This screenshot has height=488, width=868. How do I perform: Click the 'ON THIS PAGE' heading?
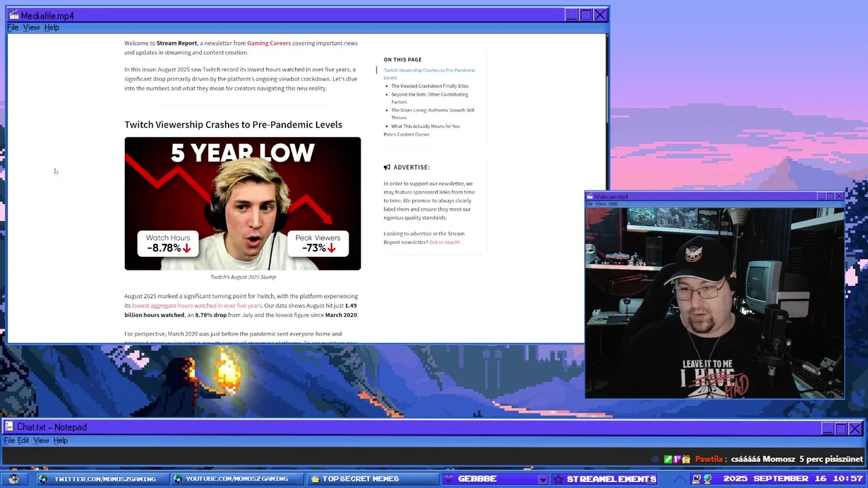click(x=403, y=60)
